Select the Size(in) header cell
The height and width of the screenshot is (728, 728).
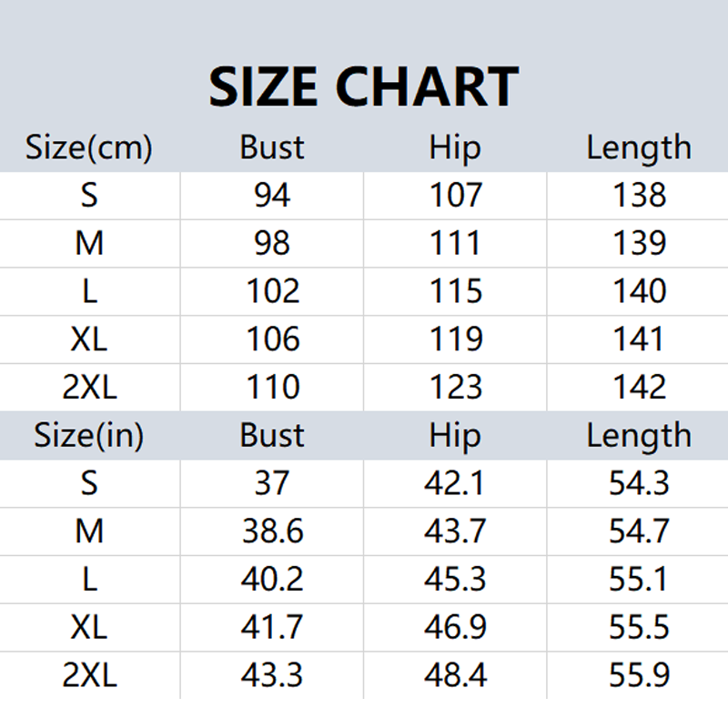coord(88,436)
